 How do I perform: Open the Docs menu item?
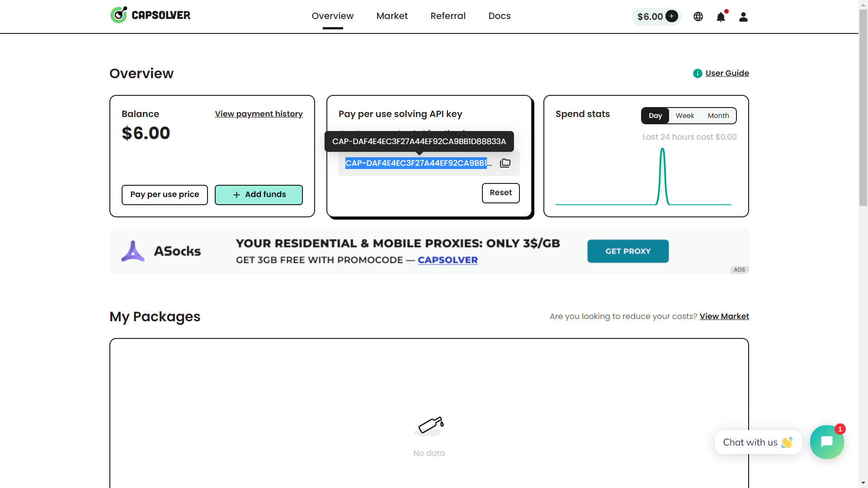point(499,16)
